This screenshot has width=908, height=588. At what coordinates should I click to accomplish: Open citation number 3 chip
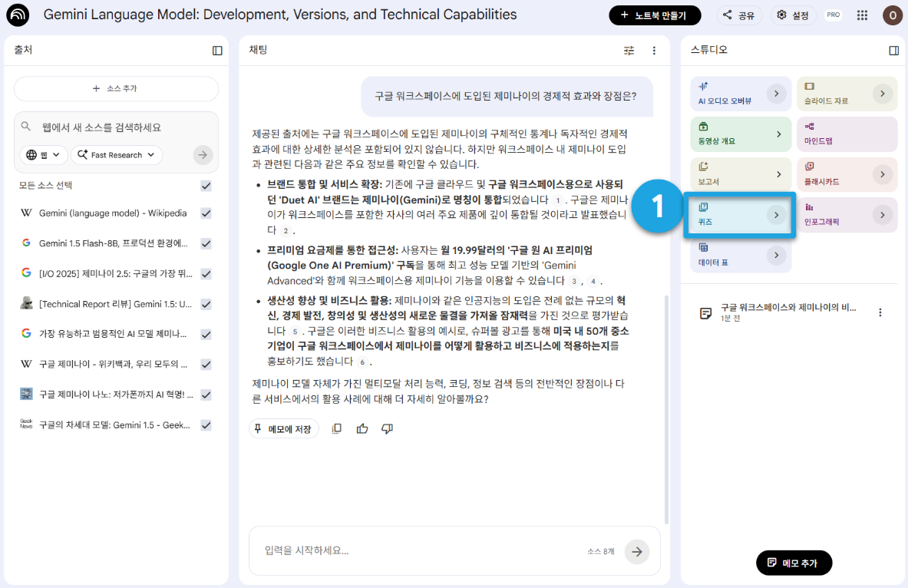click(x=574, y=282)
